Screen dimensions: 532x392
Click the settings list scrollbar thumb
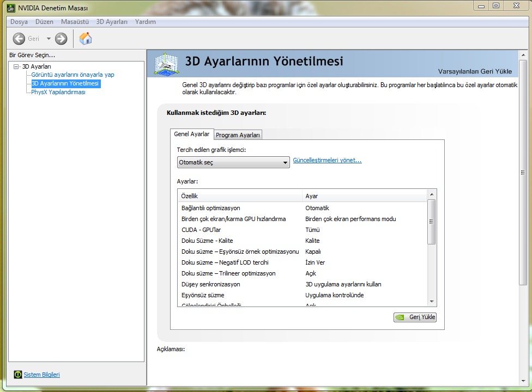point(432,222)
